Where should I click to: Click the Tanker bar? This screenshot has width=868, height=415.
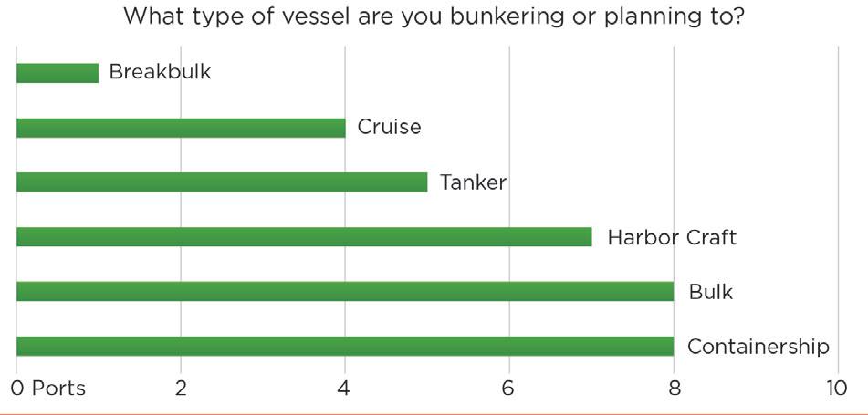tap(222, 182)
